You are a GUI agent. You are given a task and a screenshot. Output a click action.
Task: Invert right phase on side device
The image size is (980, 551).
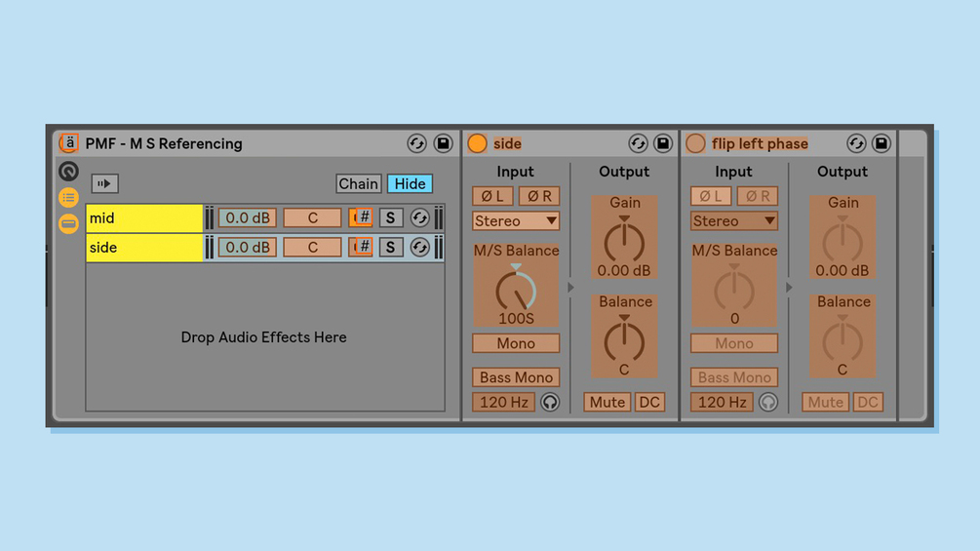pos(539,196)
